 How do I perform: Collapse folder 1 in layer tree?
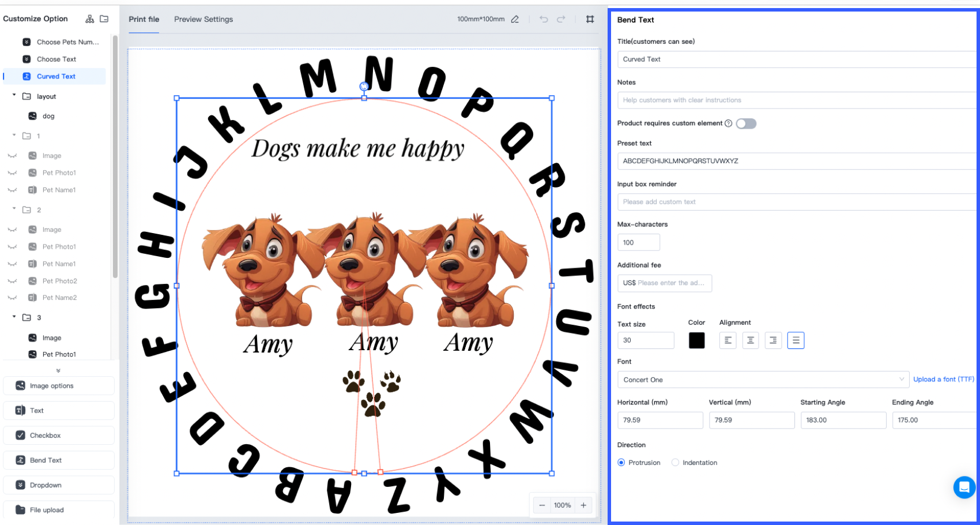coord(14,135)
